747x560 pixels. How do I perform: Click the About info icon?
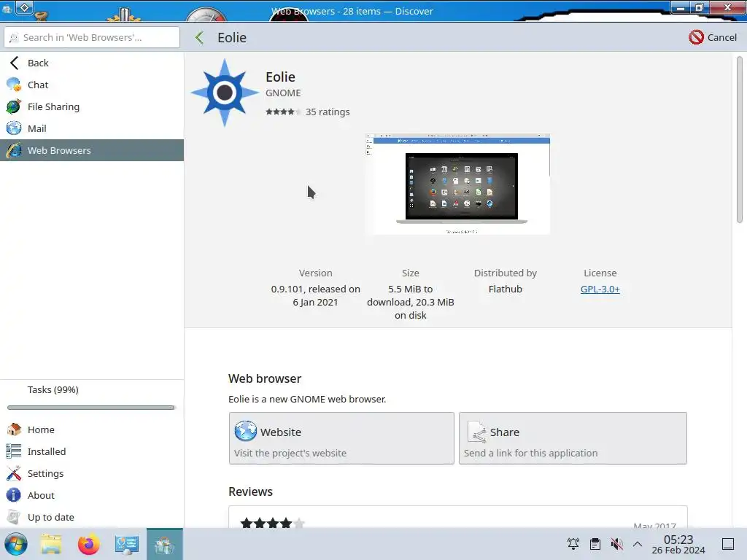[14, 495]
